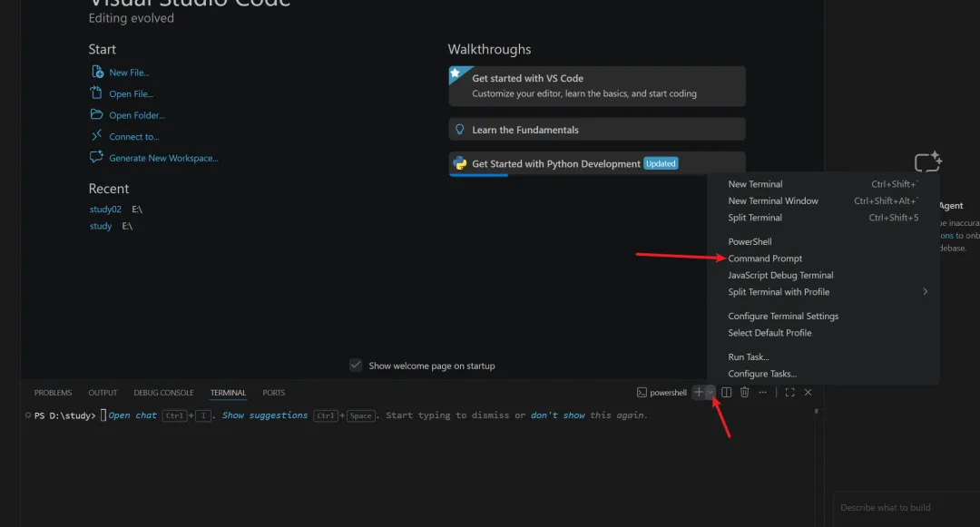Open terminal panel more actions ellipsis
The image size is (980, 527).
[762, 392]
